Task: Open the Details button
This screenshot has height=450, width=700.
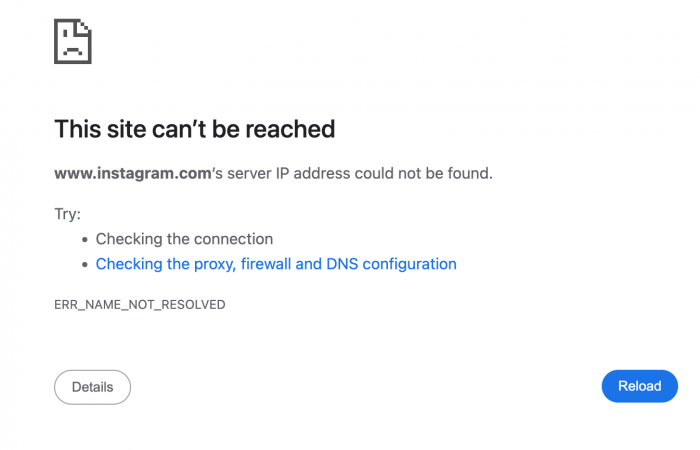Action: 92,387
